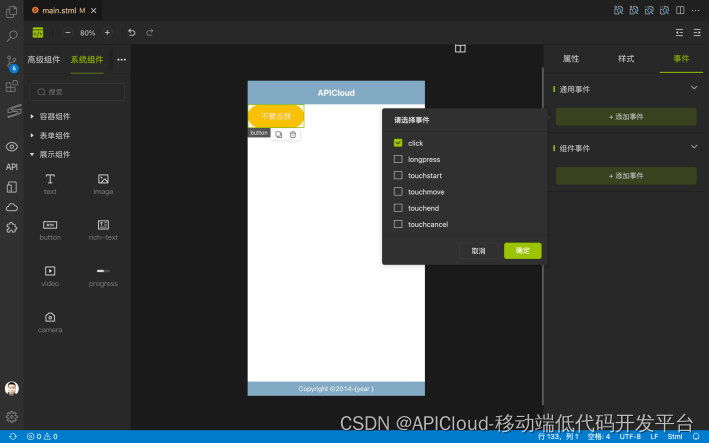The width and height of the screenshot is (709, 443).
Task: Open the APICloud S-logo sidebar icon
Action: tap(14, 111)
